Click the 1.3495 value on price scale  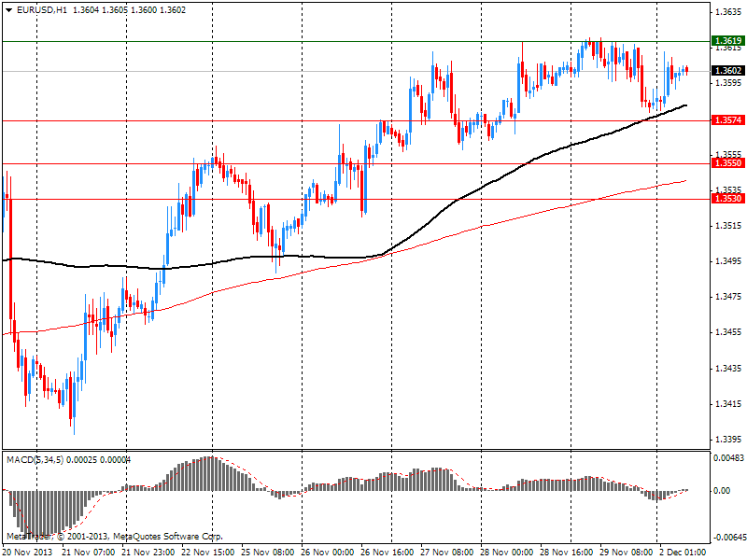click(727, 261)
